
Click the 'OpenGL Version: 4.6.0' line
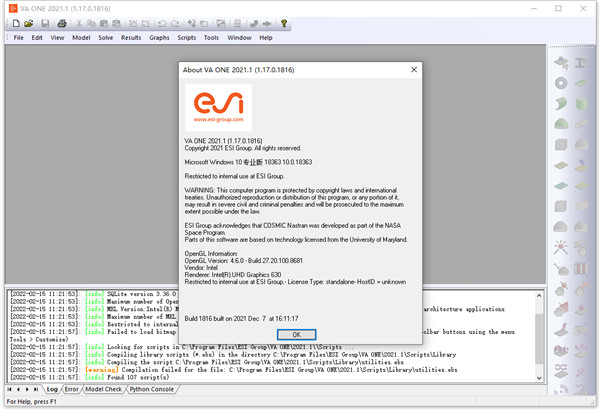coord(243,261)
